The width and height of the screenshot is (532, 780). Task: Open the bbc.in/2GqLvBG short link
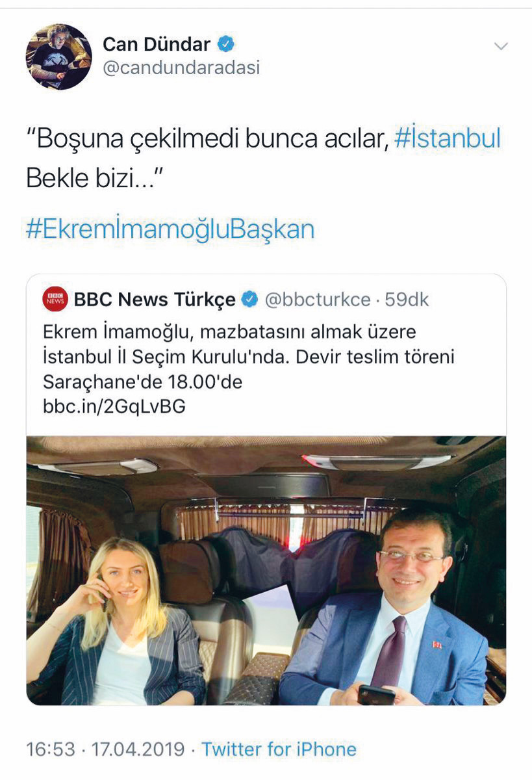click(114, 407)
